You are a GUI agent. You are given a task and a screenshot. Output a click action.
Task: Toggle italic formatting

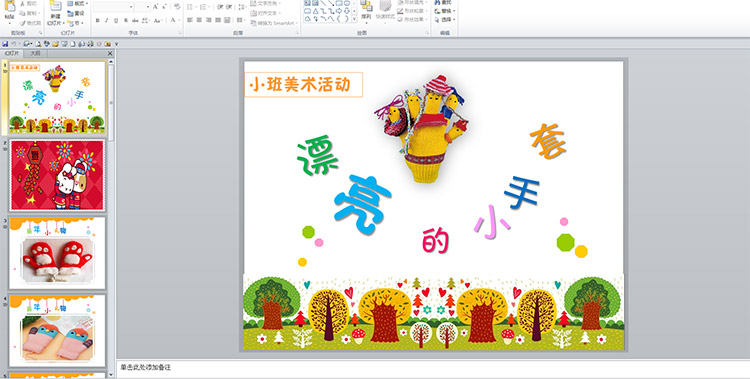107,20
